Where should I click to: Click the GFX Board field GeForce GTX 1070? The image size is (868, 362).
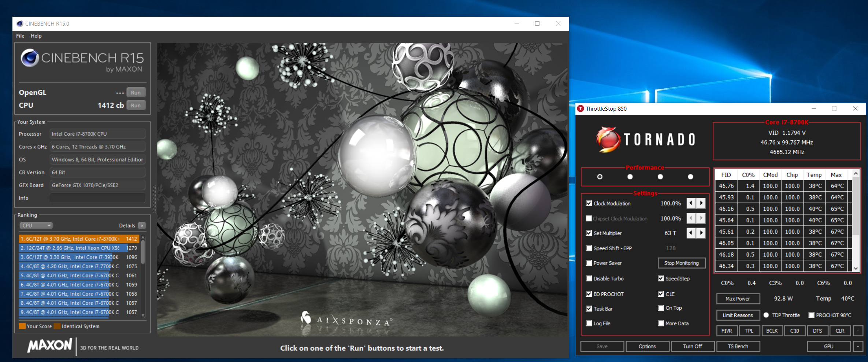tap(97, 185)
